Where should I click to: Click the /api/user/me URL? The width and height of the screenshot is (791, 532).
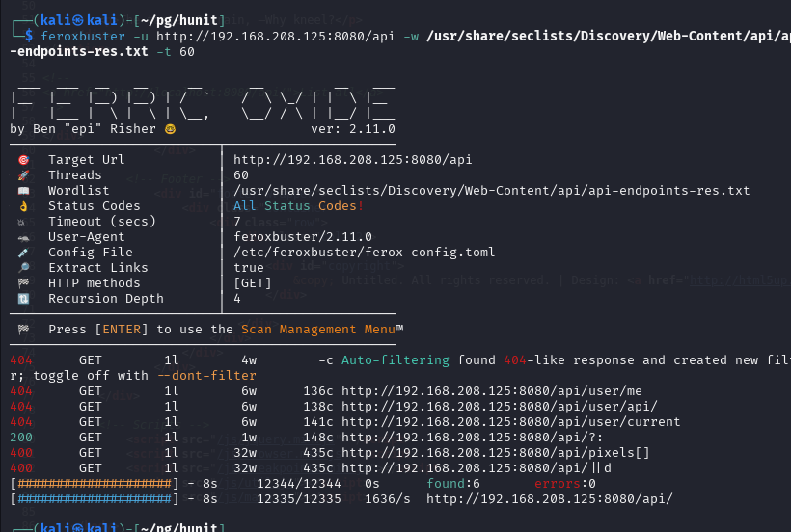point(492,391)
